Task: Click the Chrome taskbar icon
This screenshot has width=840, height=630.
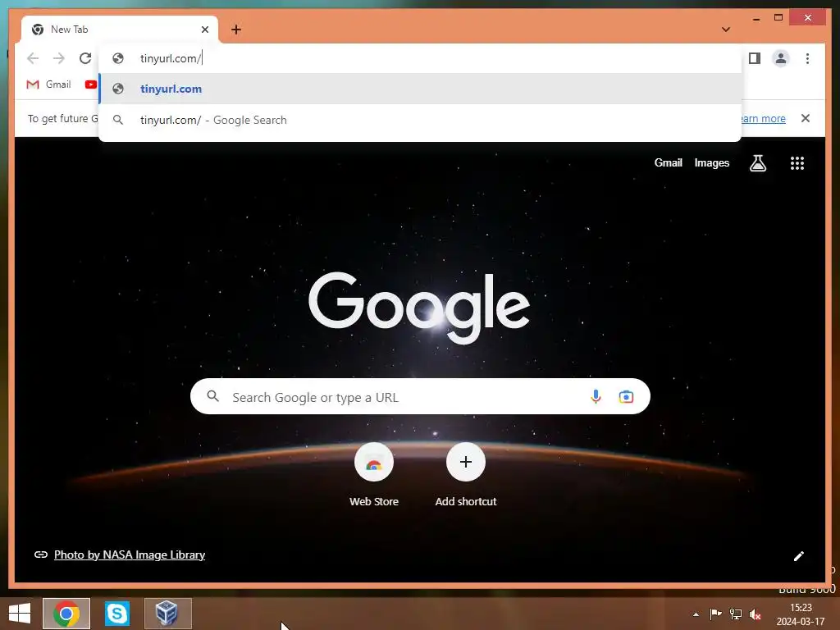Action: click(66, 614)
